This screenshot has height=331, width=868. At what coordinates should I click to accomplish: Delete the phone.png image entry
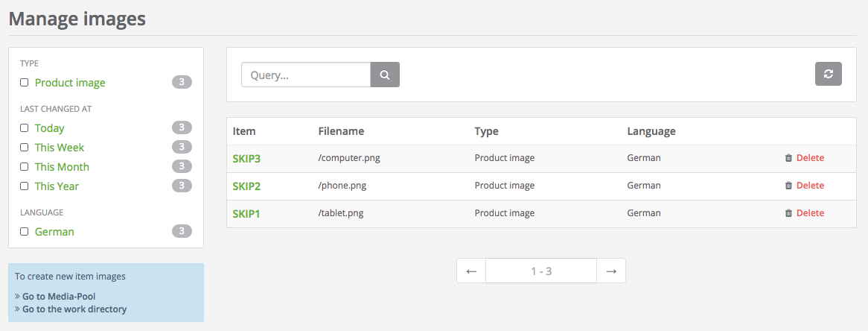click(810, 186)
